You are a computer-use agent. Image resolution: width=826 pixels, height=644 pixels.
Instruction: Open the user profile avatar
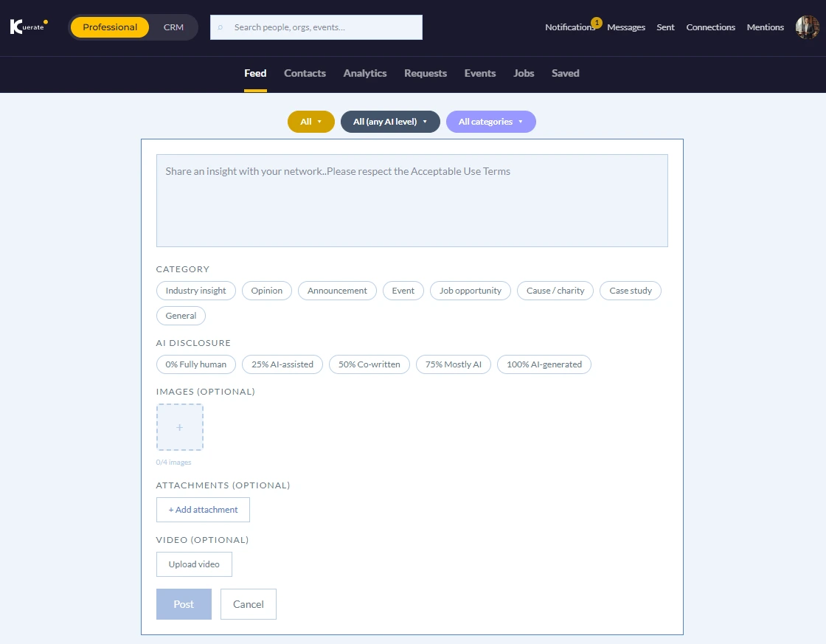tap(807, 27)
